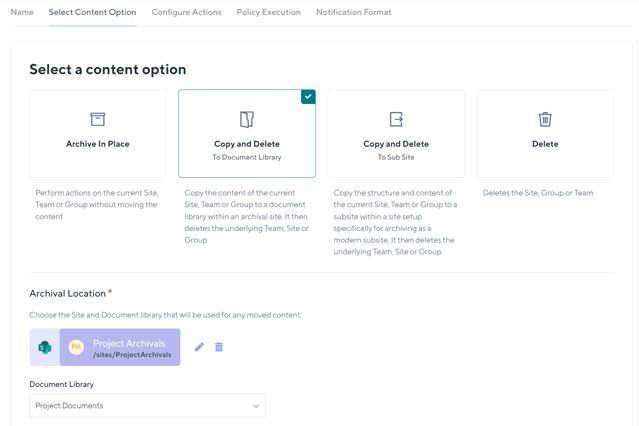The image size is (639, 426).
Task: Click the Copy and Delete document library icon
Action: click(247, 119)
